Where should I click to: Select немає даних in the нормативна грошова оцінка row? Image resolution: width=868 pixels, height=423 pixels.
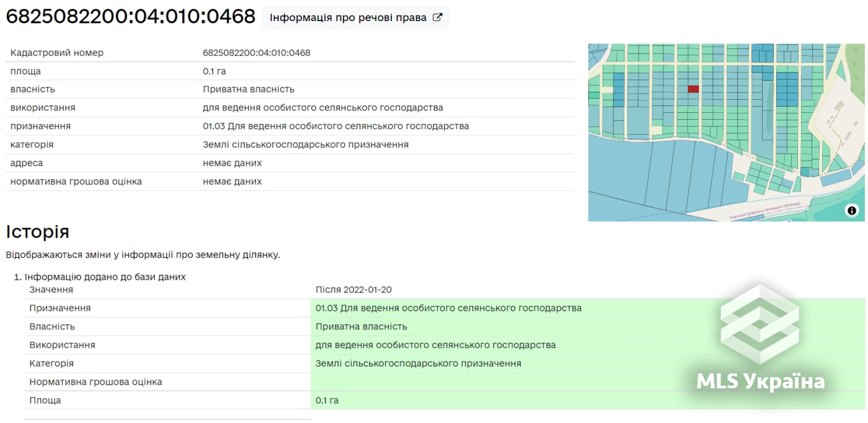232,182
